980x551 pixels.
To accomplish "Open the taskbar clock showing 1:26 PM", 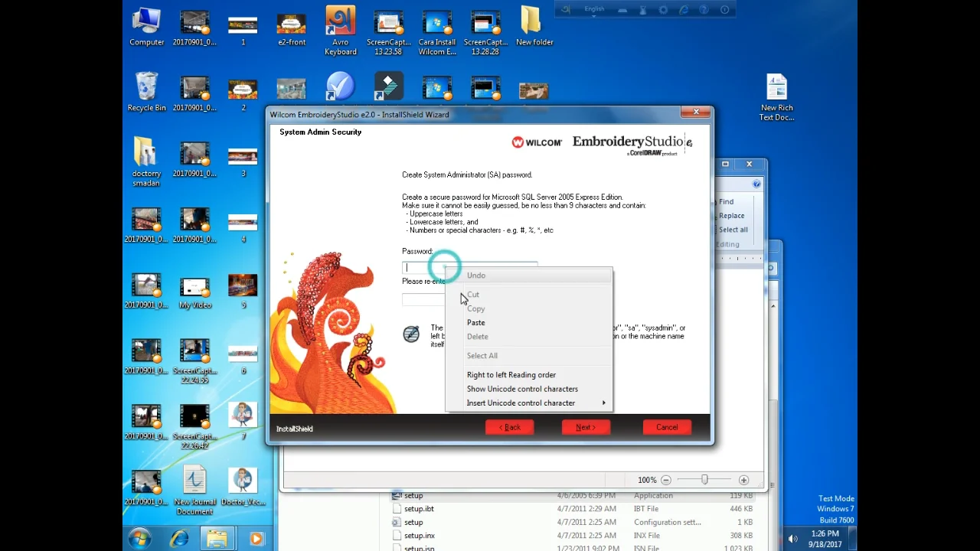I will [827, 539].
